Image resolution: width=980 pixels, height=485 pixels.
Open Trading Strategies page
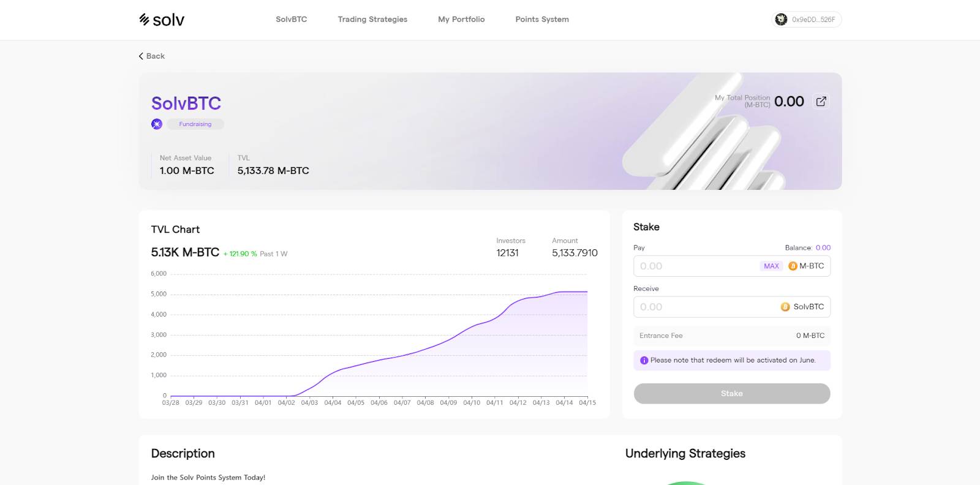[372, 20]
